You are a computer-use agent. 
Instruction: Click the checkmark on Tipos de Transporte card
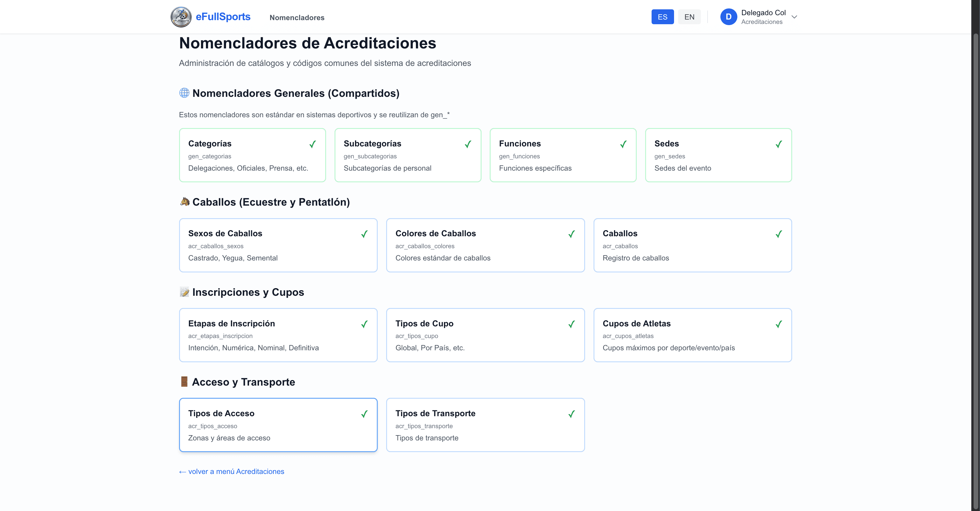(571, 414)
